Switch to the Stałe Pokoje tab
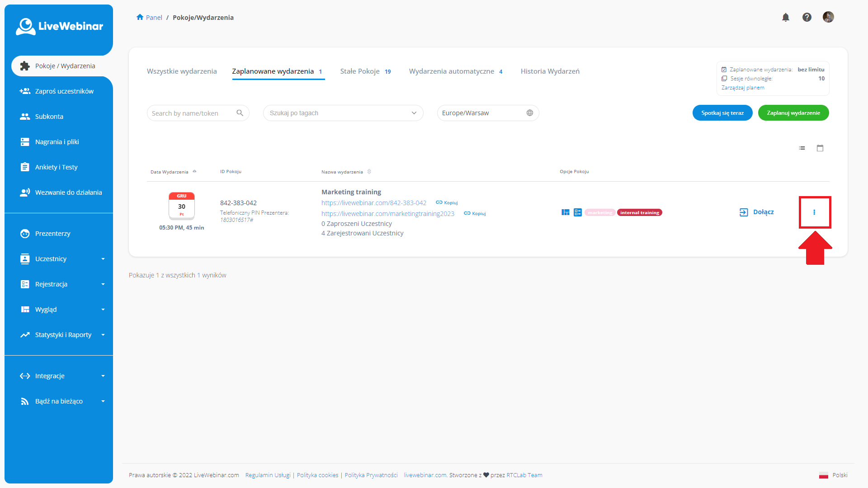This screenshot has width=868, height=488. point(360,71)
